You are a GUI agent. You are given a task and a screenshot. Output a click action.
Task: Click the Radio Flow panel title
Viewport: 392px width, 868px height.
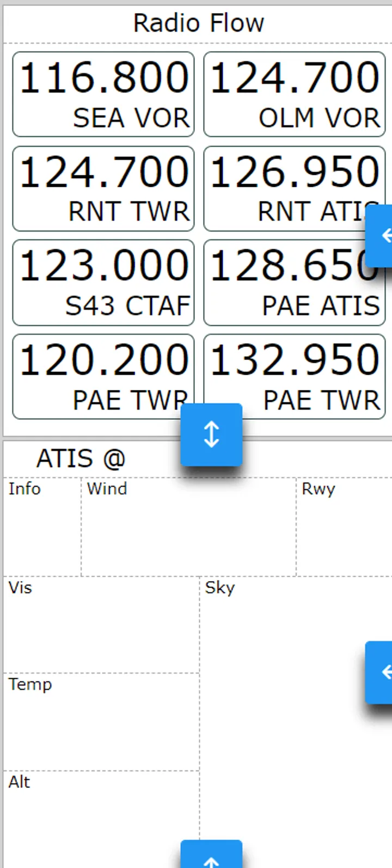click(x=198, y=23)
